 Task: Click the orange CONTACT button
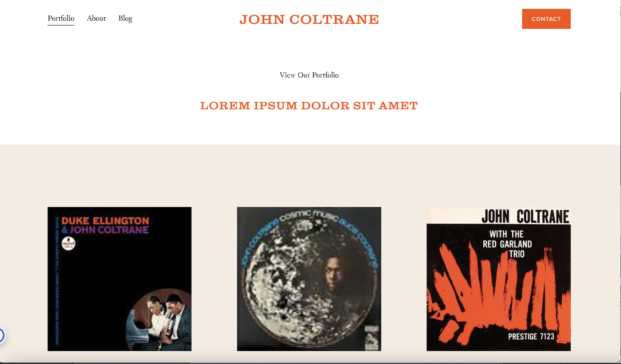pyautogui.click(x=546, y=19)
